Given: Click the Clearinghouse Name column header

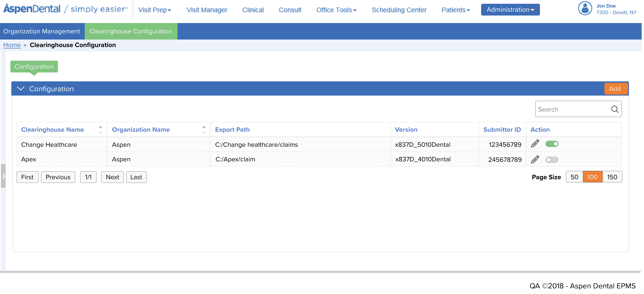Looking at the screenshot, I should [x=52, y=130].
